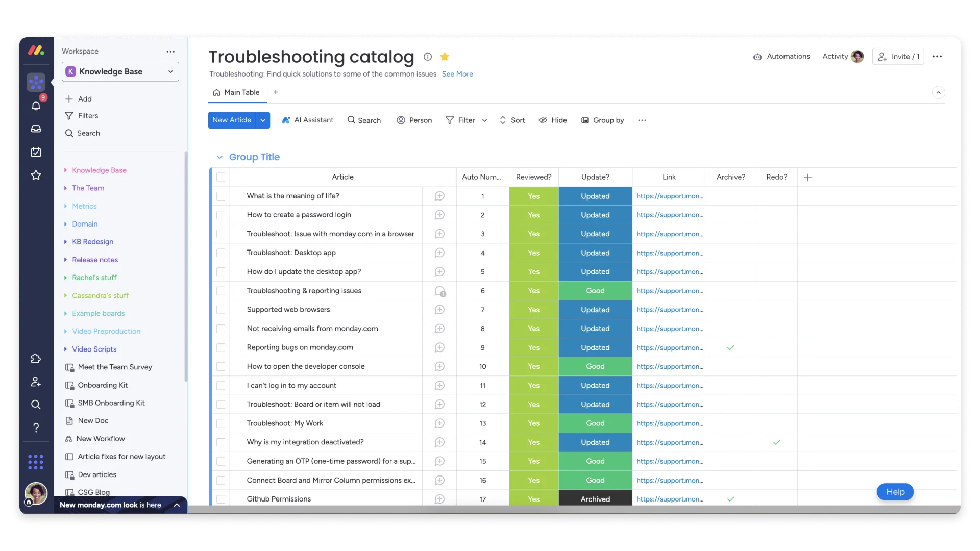
Task: Open Favorites via the star icon
Action: point(36,175)
